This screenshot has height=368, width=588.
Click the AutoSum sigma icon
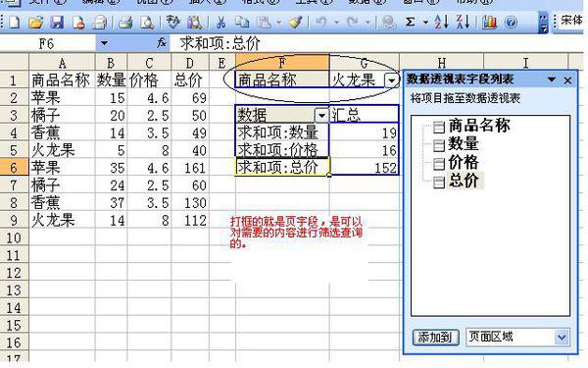[x=411, y=22]
